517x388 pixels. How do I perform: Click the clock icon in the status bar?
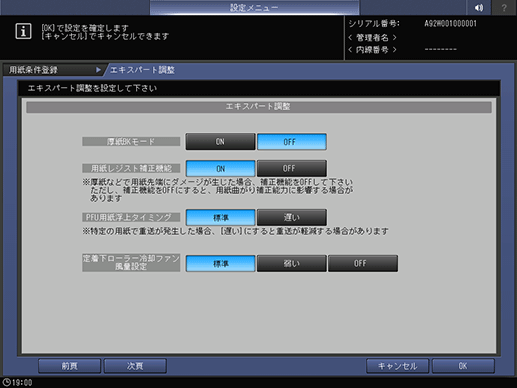pyautogui.click(x=6, y=382)
